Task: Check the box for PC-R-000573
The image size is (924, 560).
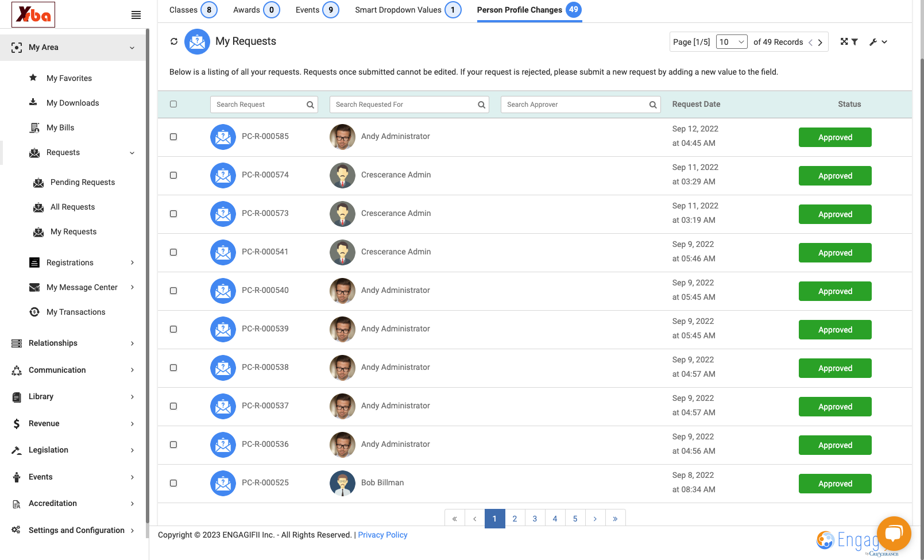Action: point(173,214)
